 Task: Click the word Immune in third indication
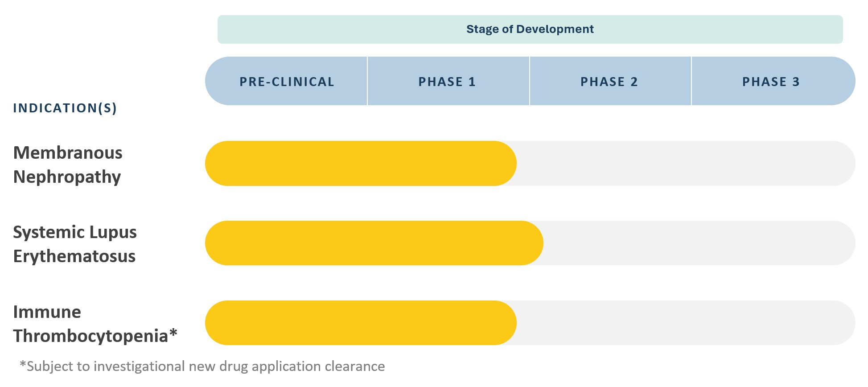point(47,312)
